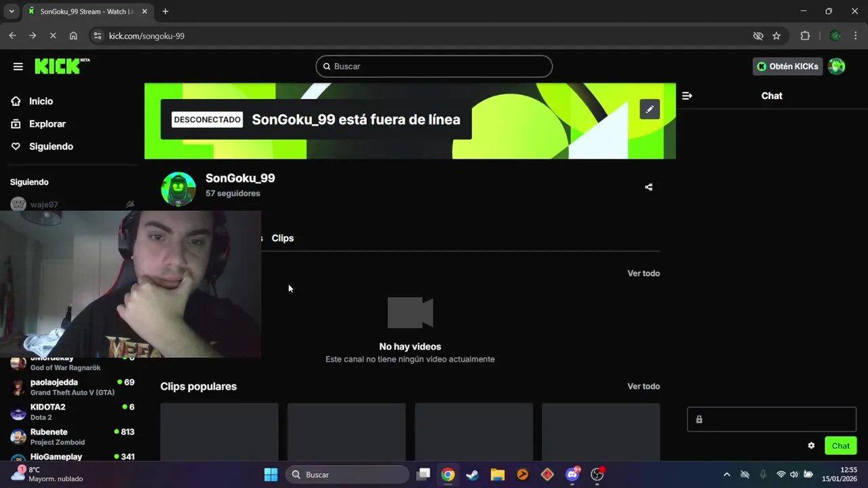Open the Kick hamburger menu
This screenshot has height=488, width=868.
pyautogui.click(x=18, y=66)
